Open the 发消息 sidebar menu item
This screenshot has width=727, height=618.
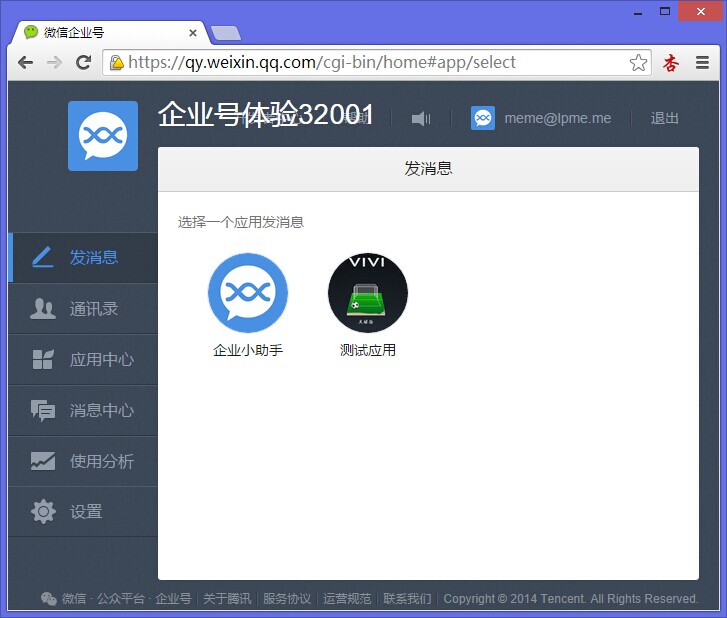[83, 257]
